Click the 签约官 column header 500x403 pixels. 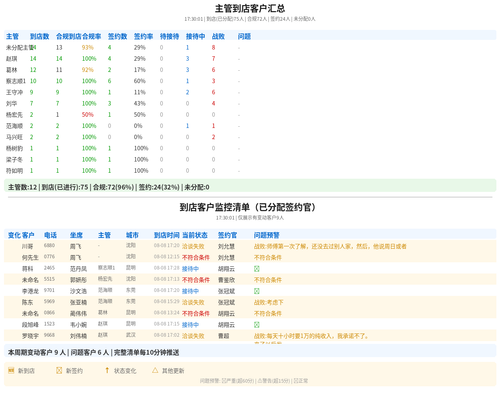228,235
